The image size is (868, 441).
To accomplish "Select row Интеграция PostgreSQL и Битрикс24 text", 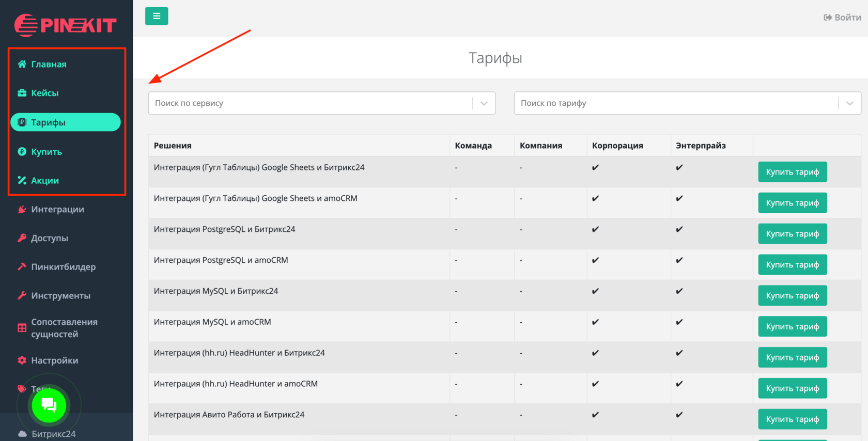I will pyautogui.click(x=224, y=229).
